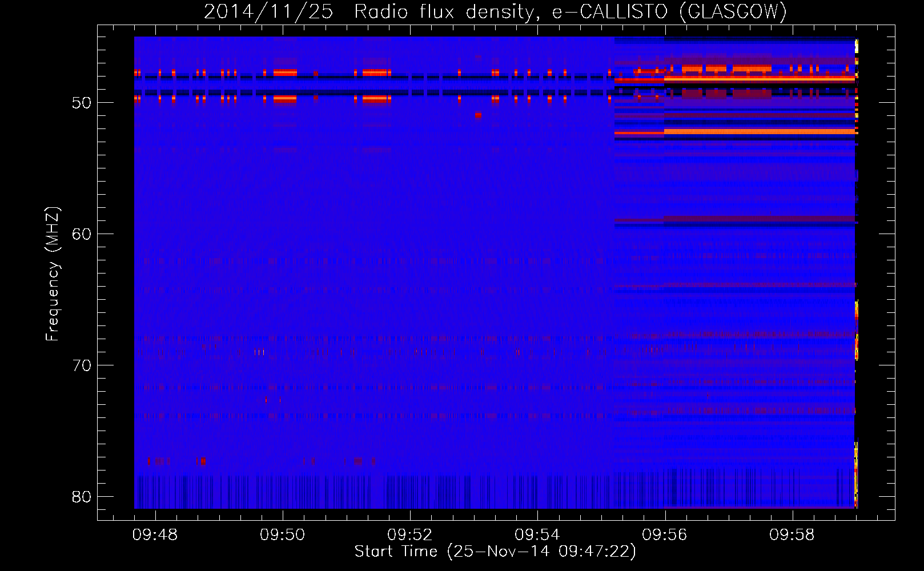The image size is (924, 571).
Task: Click the isolated red burst near 51 MHz
Action: tap(478, 115)
